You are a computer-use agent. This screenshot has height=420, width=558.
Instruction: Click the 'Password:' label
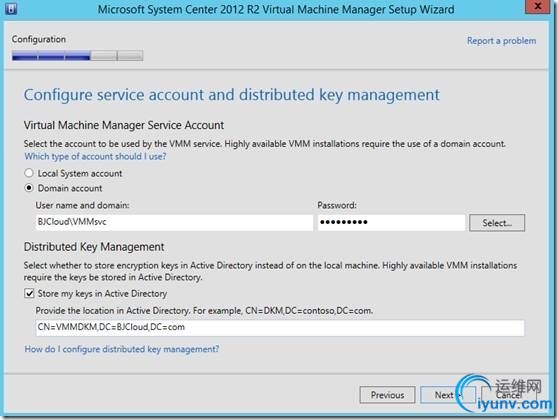pyautogui.click(x=337, y=205)
